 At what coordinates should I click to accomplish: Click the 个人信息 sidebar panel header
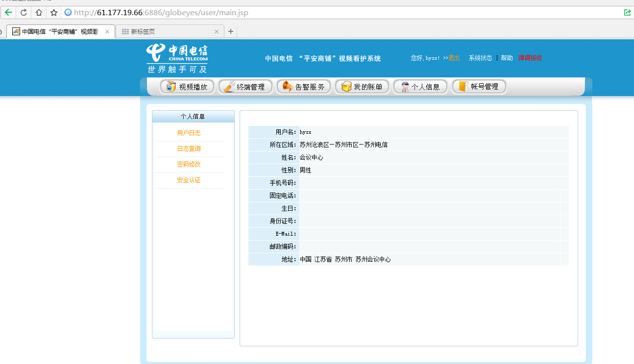tap(193, 117)
